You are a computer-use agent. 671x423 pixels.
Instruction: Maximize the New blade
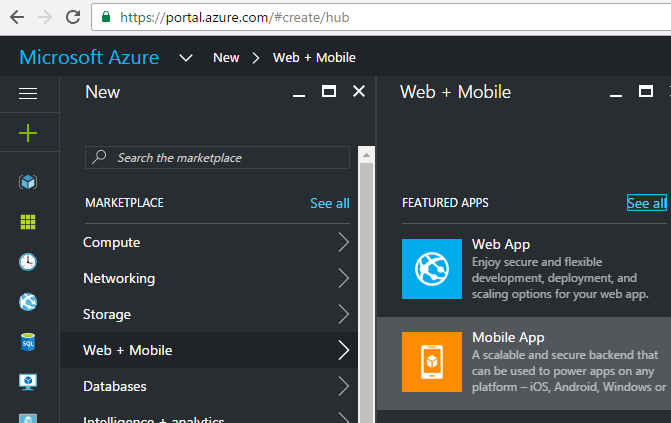[x=329, y=91]
